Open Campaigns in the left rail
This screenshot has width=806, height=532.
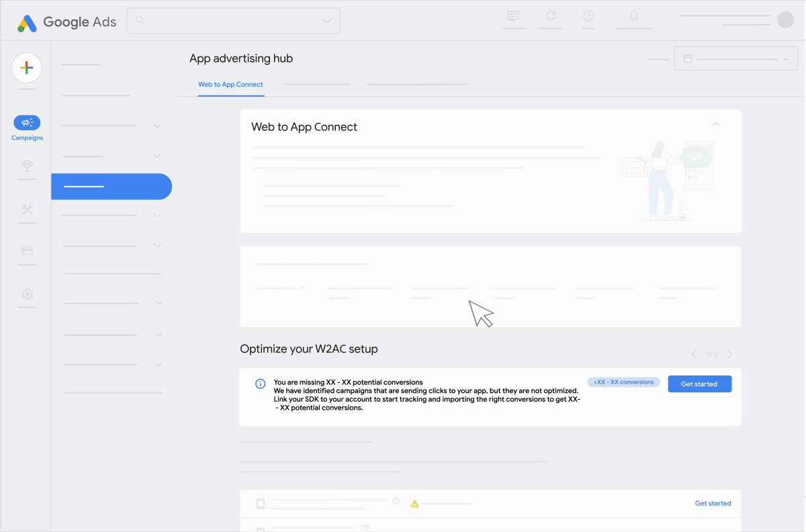tap(27, 128)
